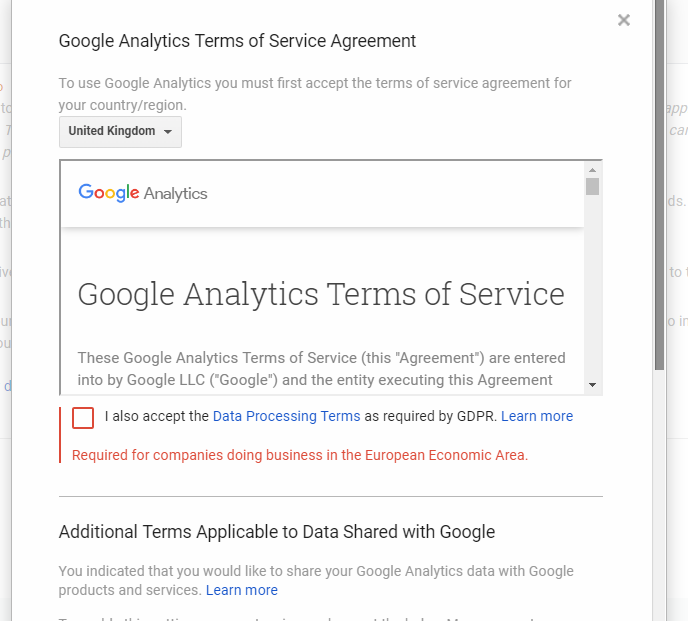Open the Data Processing Terms link
The image size is (688, 621).
point(286,416)
